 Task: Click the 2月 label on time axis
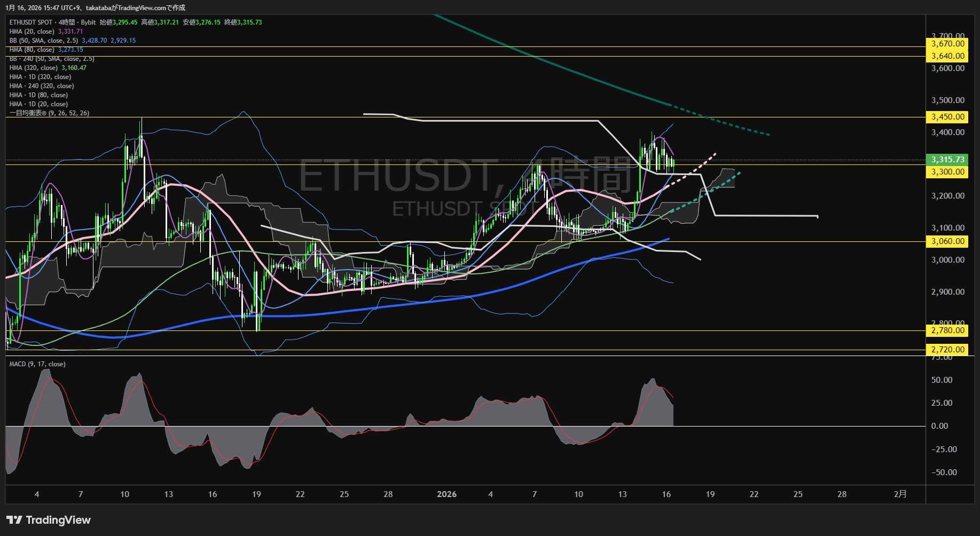click(900, 494)
